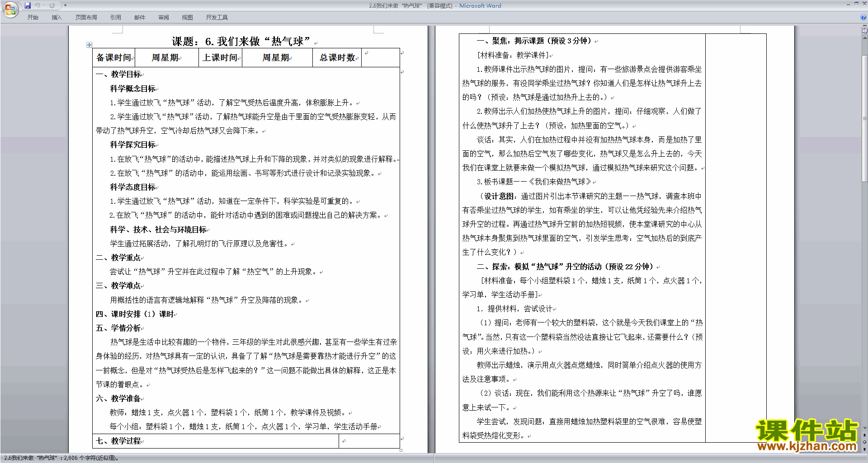Click the line 3.板书课题——《我们来做热气球》

tap(534, 182)
